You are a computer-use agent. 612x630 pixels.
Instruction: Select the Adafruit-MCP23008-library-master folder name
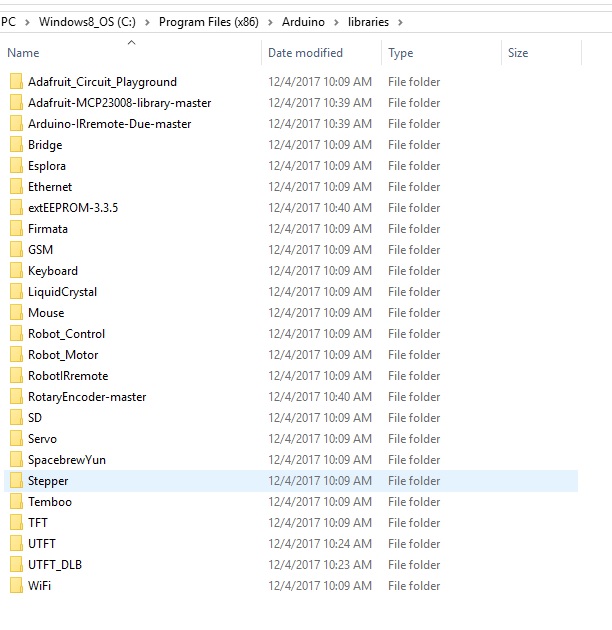point(119,103)
